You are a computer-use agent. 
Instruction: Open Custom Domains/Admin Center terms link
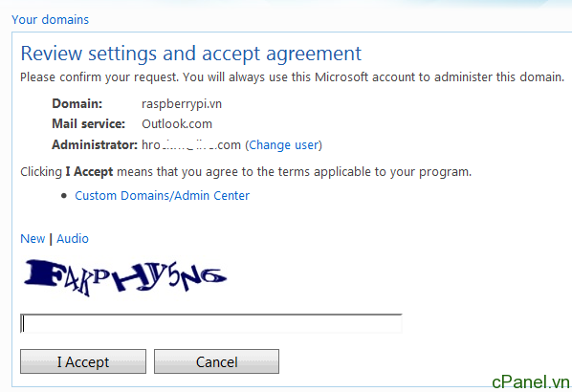pyautogui.click(x=162, y=195)
